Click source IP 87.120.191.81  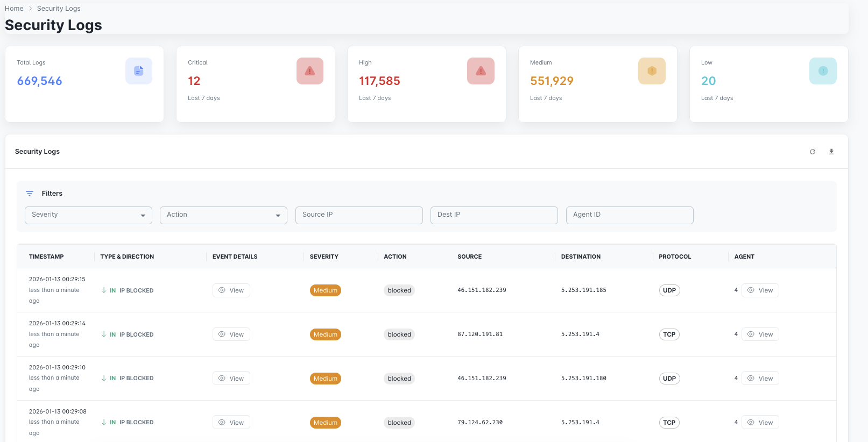pyautogui.click(x=480, y=334)
